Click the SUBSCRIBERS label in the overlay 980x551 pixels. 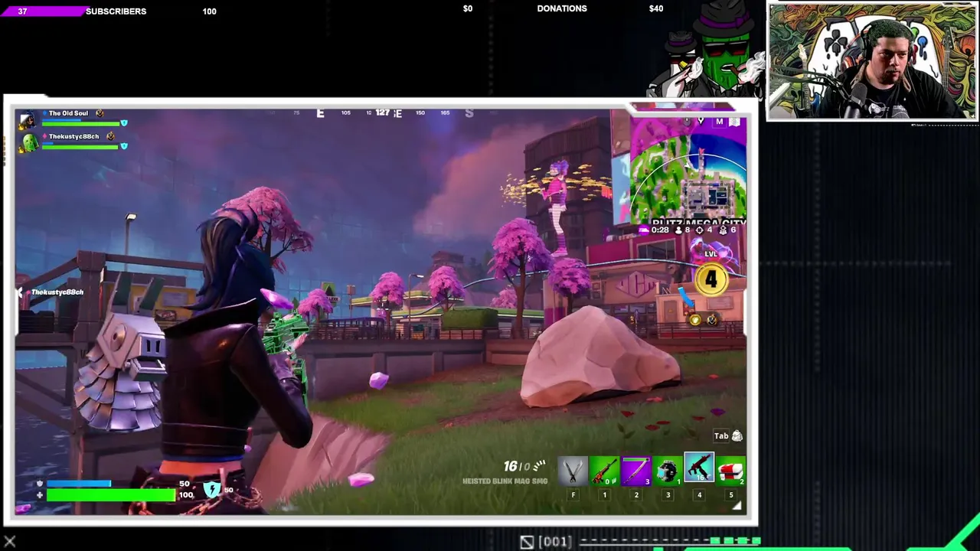click(x=116, y=11)
